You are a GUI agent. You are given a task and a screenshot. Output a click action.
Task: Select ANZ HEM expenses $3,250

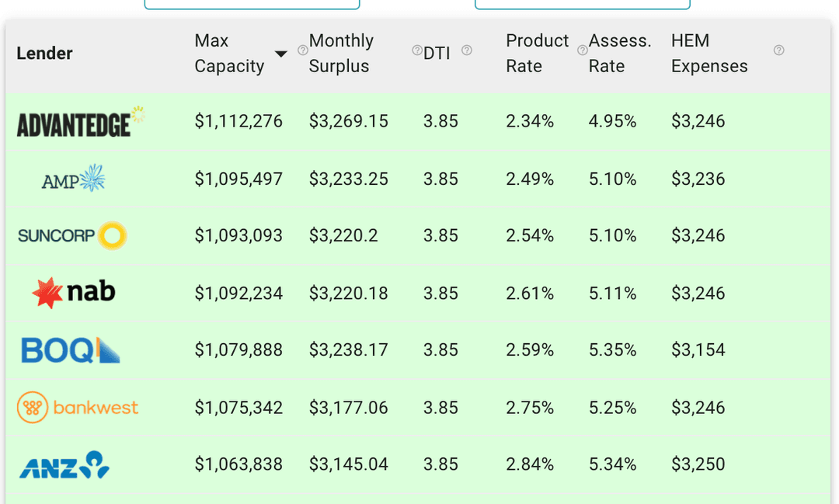[698, 464]
